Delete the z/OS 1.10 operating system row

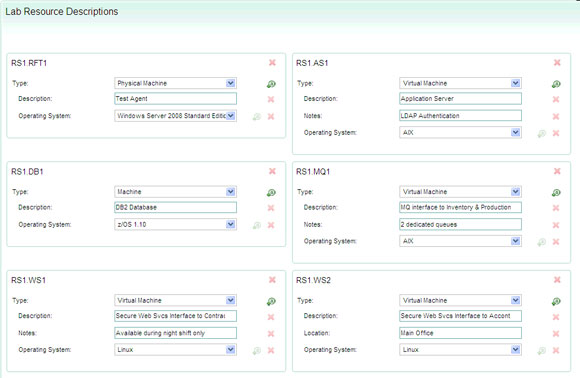(x=271, y=225)
